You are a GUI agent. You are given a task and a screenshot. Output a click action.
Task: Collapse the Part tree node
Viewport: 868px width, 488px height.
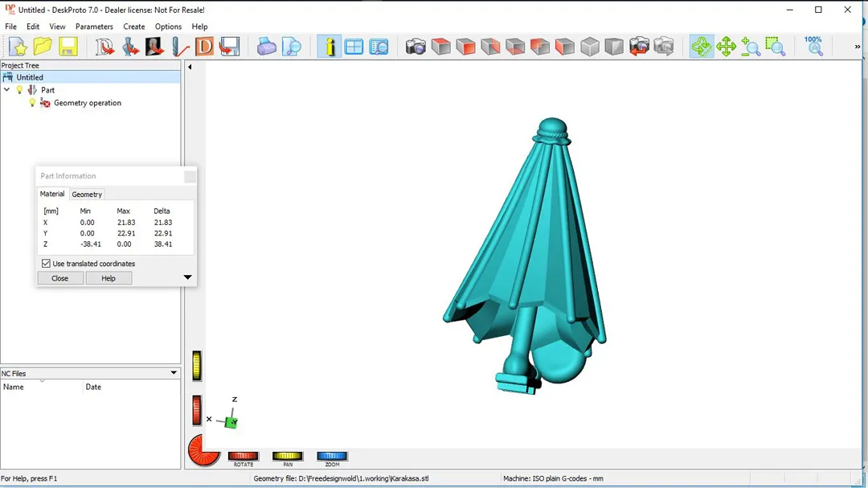6,90
